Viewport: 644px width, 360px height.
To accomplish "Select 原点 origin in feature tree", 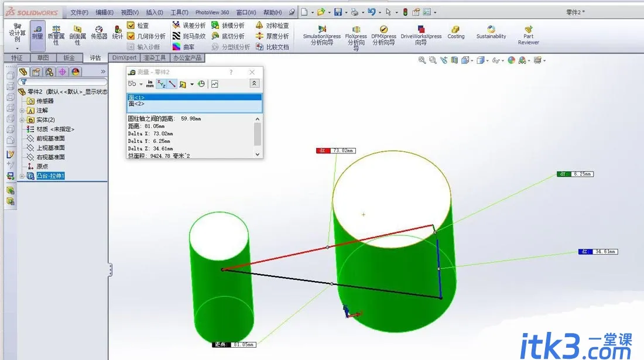I will (x=42, y=166).
